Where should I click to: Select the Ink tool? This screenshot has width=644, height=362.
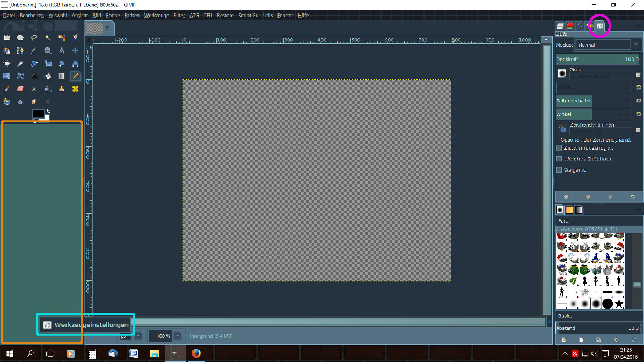[x=48, y=89]
